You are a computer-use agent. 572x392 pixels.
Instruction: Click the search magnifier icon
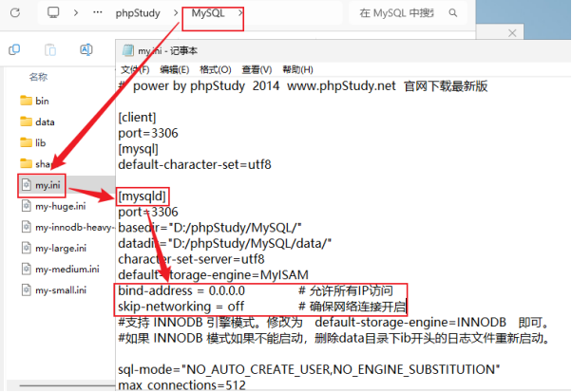point(452,13)
